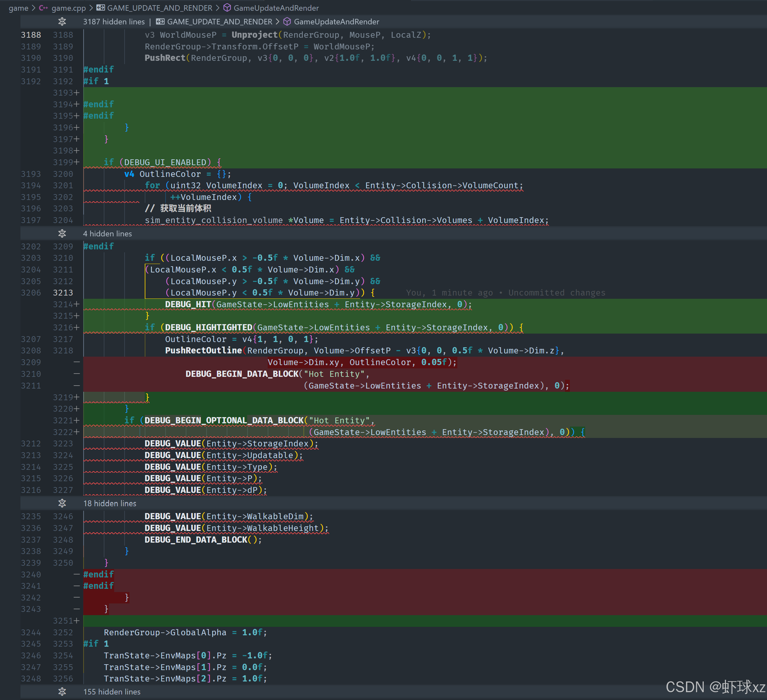The height and width of the screenshot is (700, 767).
Task: Expand the '18 hidden lines' collapsed region
Action: click(x=110, y=503)
